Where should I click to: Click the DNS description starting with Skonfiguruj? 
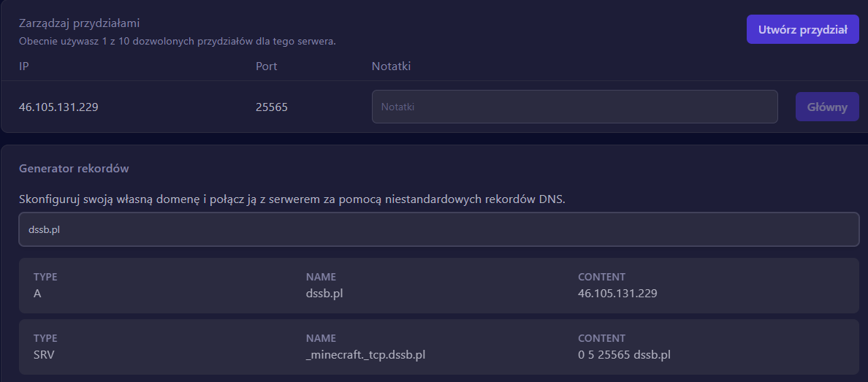coord(292,199)
